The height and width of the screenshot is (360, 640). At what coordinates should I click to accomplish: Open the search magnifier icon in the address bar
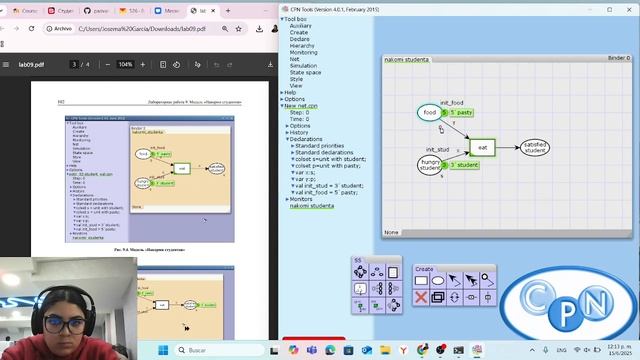pyautogui.click(x=225, y=29)
